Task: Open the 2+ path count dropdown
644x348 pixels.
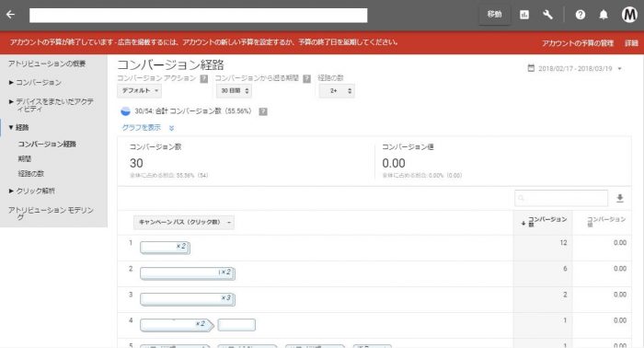Action: click(x=337, y=91)
